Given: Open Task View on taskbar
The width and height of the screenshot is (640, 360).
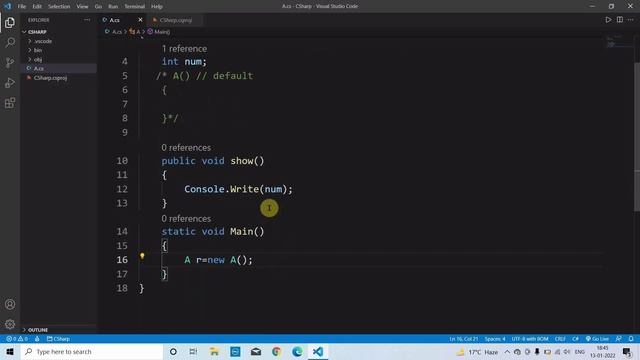Looking at the screenshot, I should click(193, 351).
